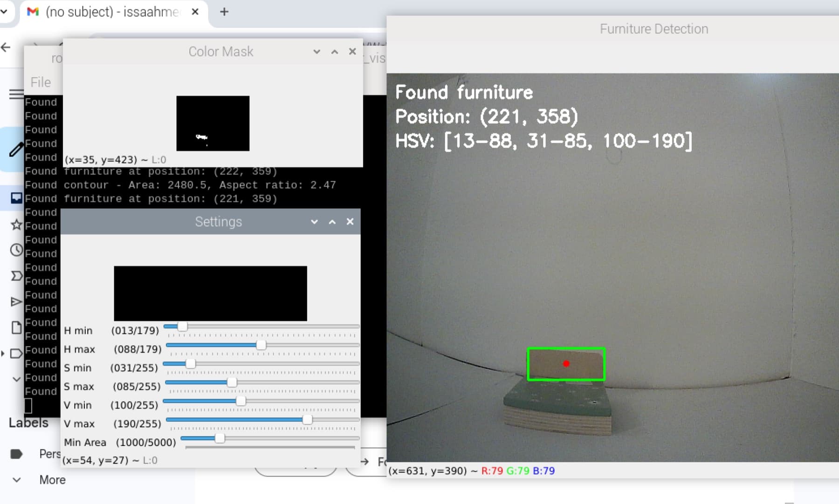The height and width of the screenshot is (504, 839).
Task: Adjust the V max slider
Action: pos(307,420)
